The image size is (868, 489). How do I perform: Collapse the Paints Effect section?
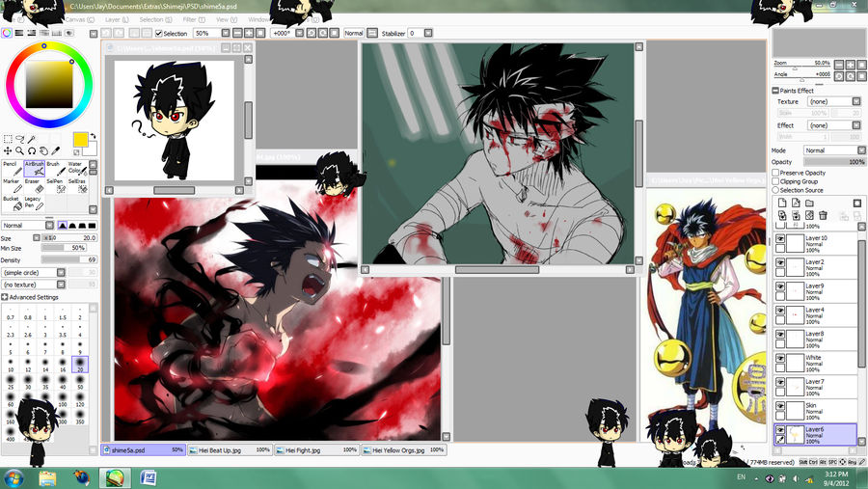click(775, 91)
